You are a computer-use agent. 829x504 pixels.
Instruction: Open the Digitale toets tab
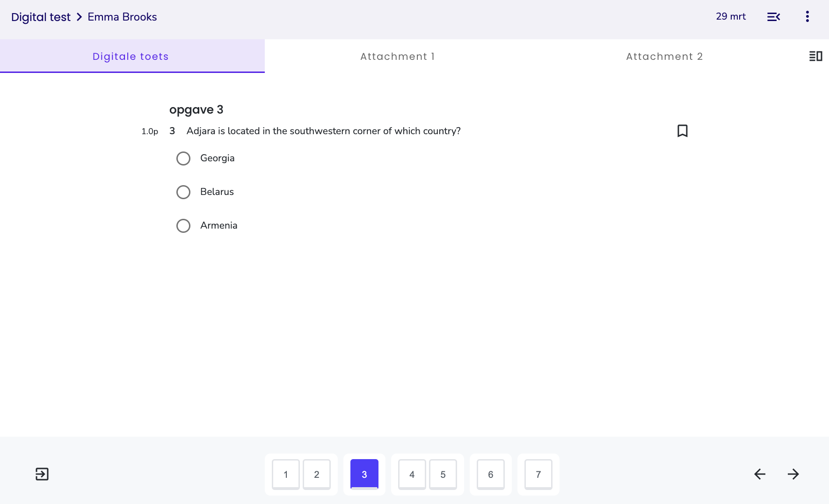pyautogui.click(x=131, y=56)
